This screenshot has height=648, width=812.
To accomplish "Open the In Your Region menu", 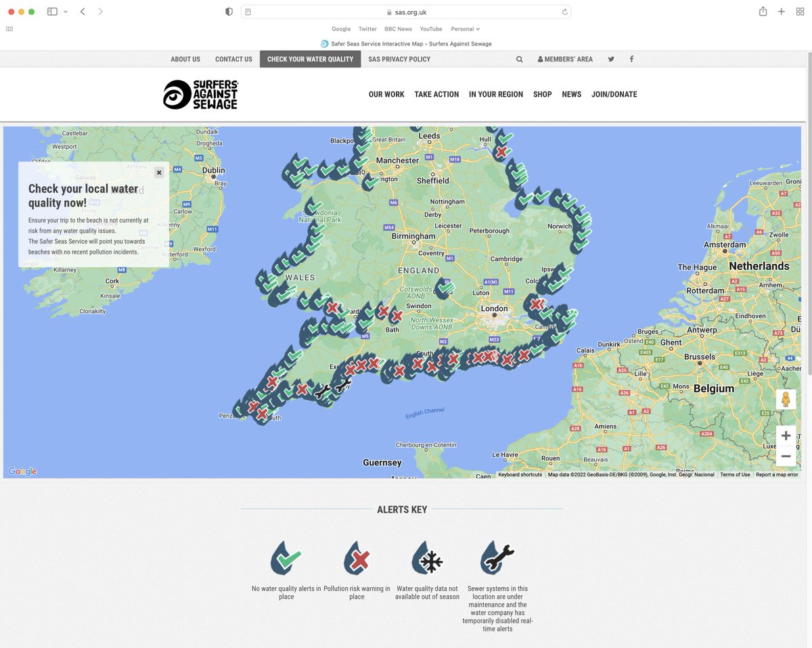I will [x=496, y=94].
